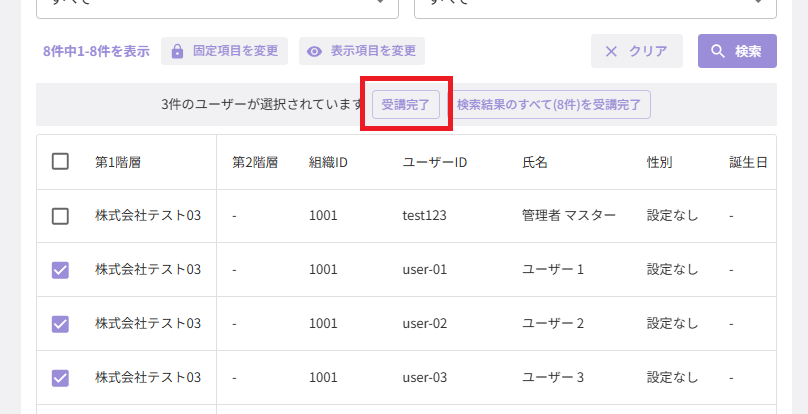Click 株式会社テスト03 in user-03 row

(x=148, y=377)
